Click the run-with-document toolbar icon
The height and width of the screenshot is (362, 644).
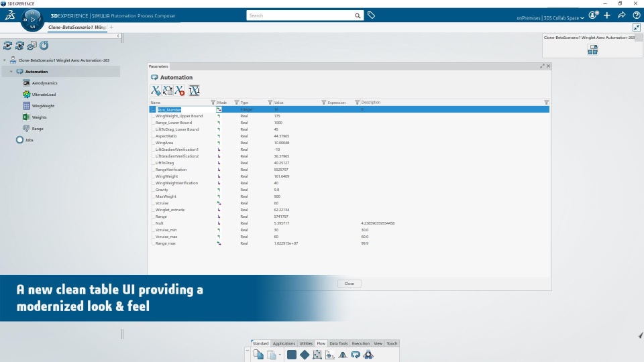coord(32,46)
